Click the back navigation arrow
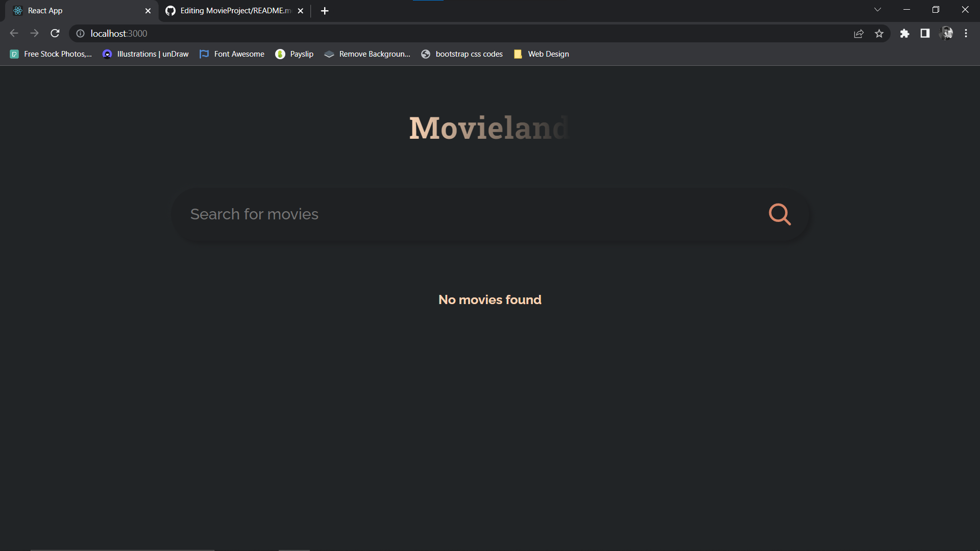Screen dimensions: 980x551 pyautogui.click(x=13, y=33)
